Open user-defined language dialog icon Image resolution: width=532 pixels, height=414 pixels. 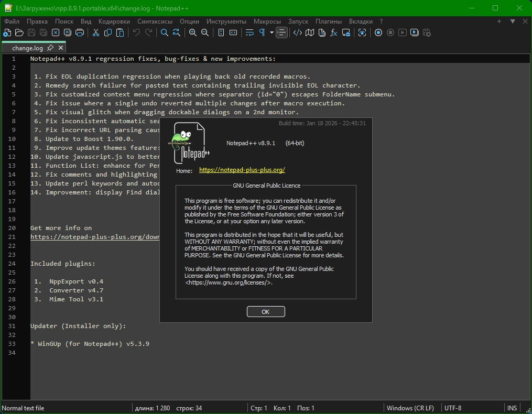298,32
